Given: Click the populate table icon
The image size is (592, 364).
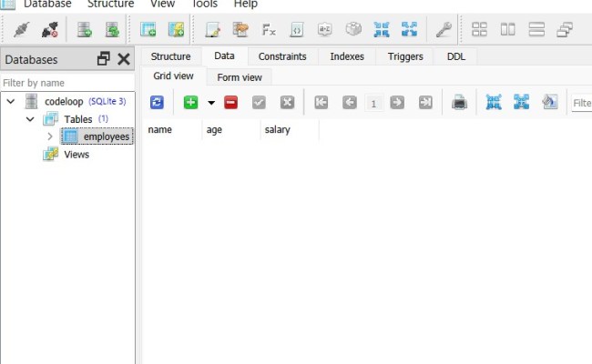Looking at the screenshot, I should point(550,102).
